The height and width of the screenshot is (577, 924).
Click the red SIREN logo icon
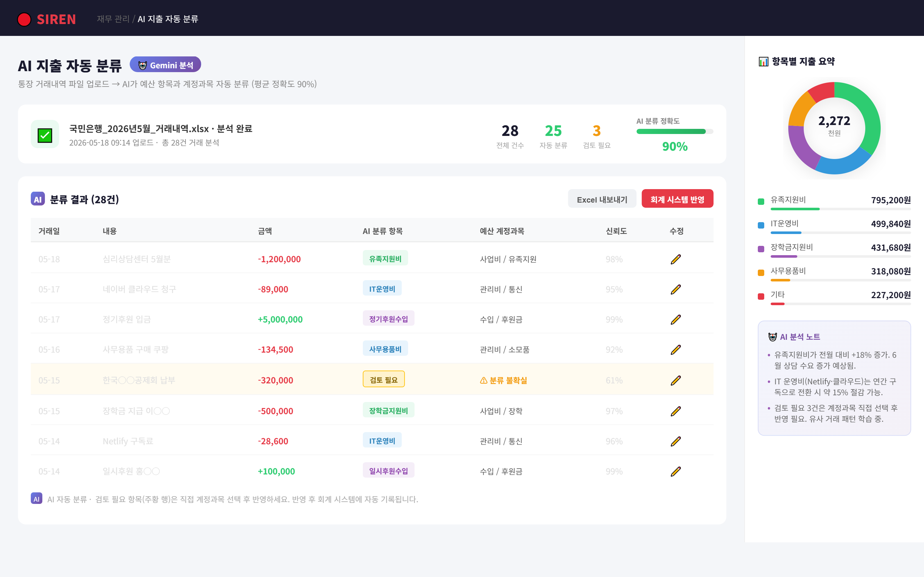click(x=24, y=19)
